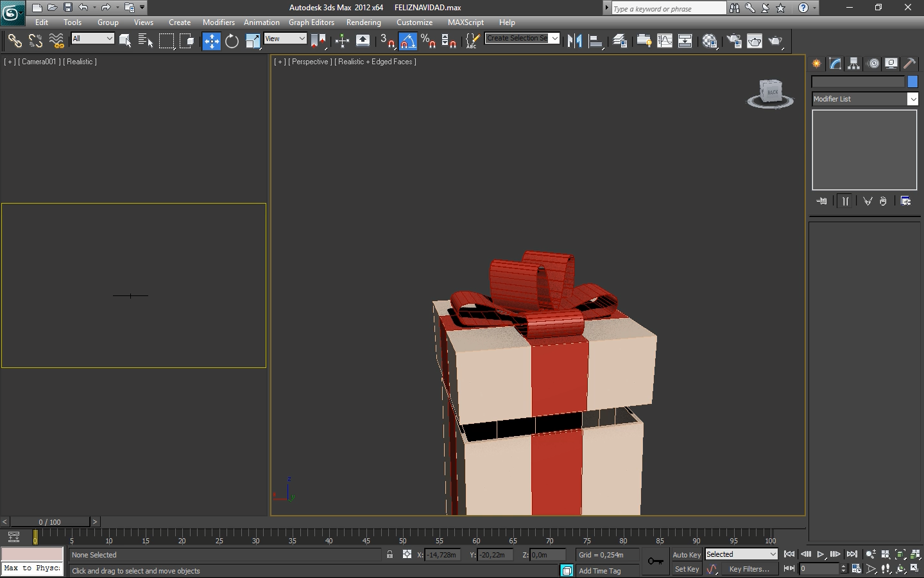
Task: Open the Rendering menu
Action: tap(364, 22)
